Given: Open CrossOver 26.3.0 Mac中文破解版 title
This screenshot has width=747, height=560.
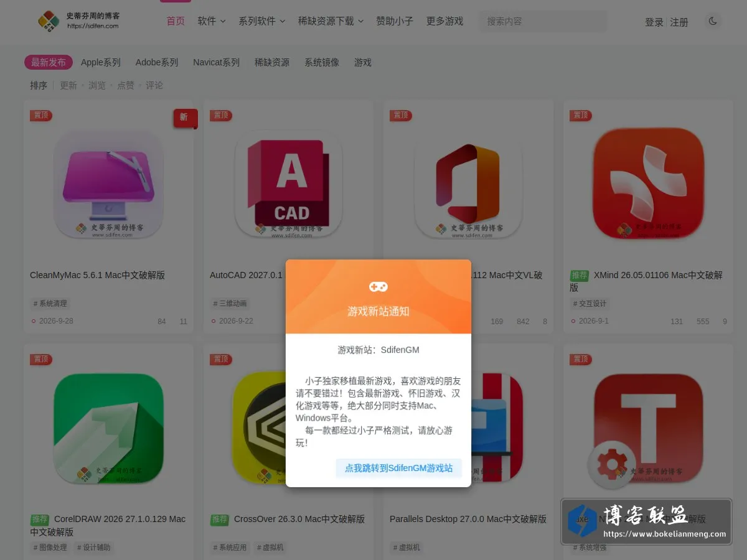Looking at the screenshot, I should (x=299, y=519).
